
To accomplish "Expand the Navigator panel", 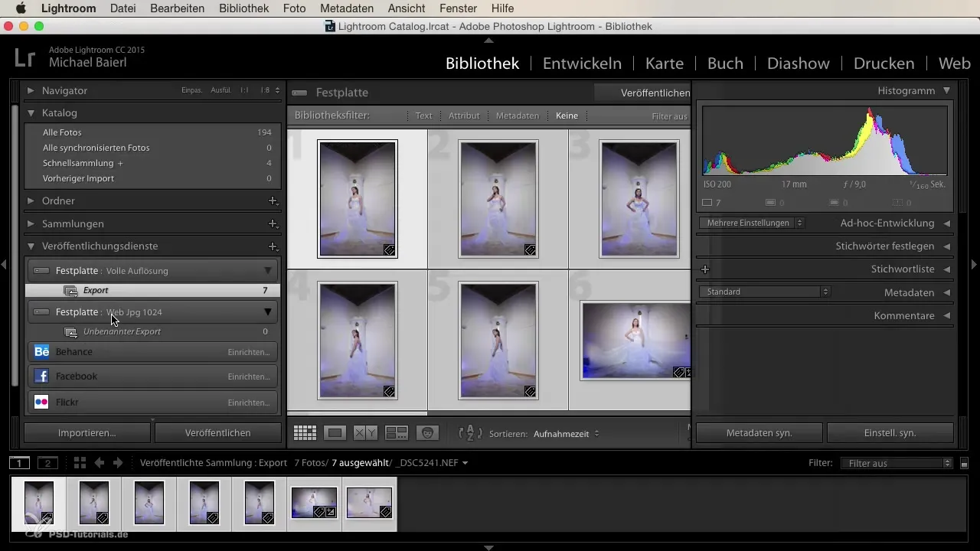I will click(31, 90).
